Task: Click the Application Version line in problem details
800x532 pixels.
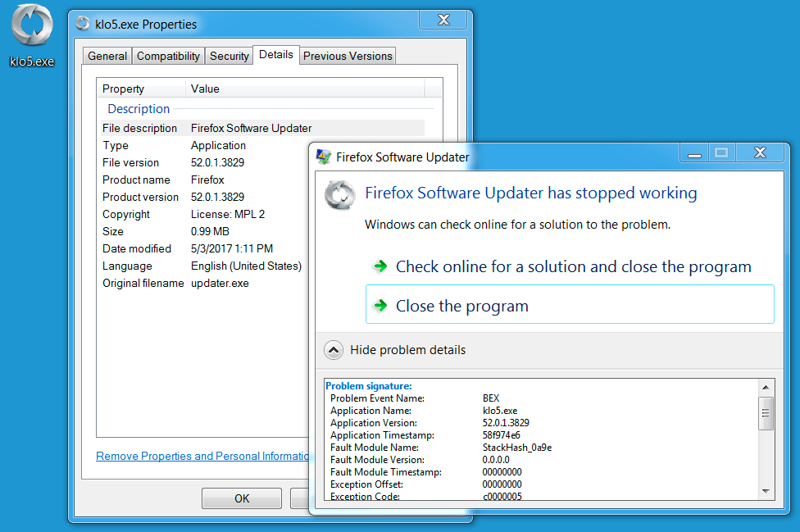Action: [x=430, y=423]
